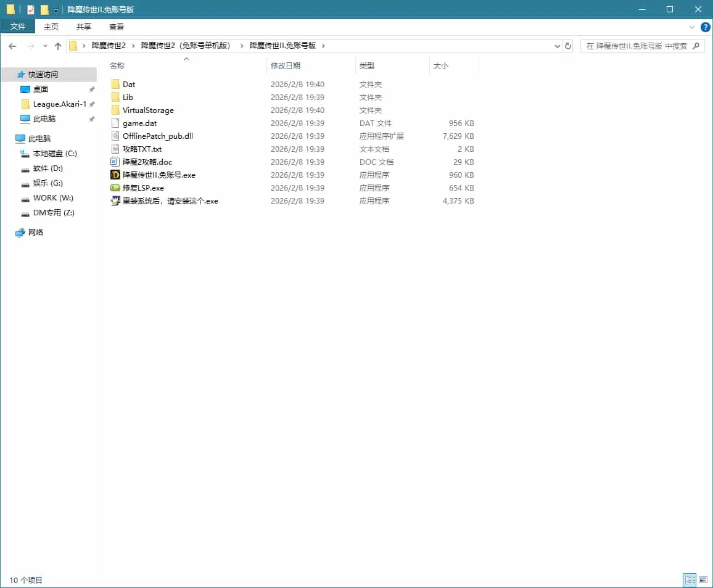
Task: Open the 共享 ribbon tab
Action: click(x=84, y=27)
